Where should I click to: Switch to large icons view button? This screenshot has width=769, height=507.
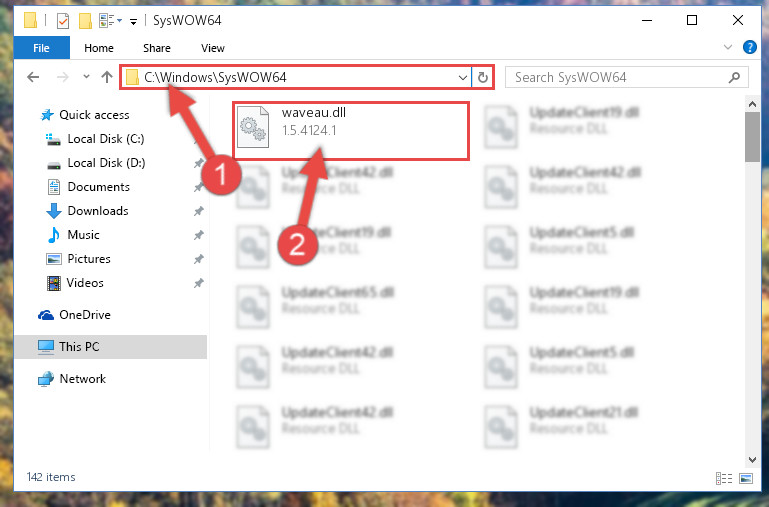[746, 478]
